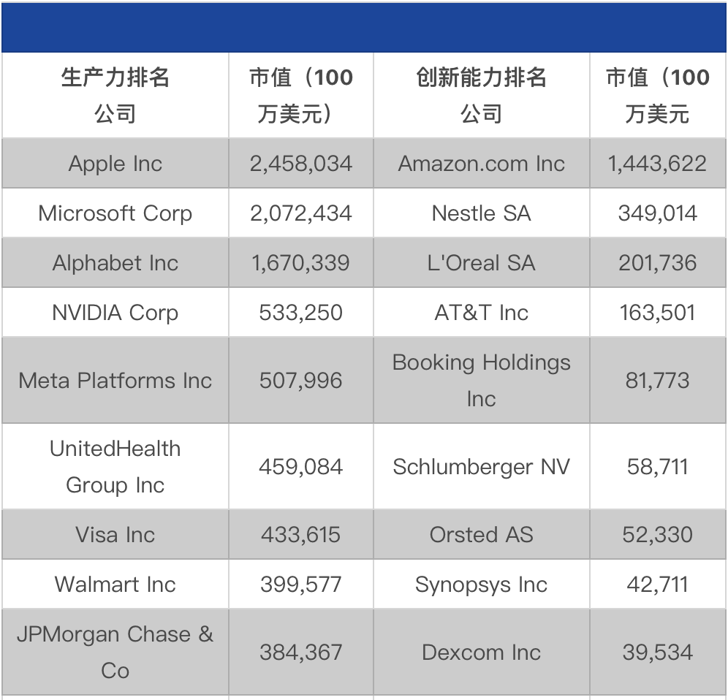Select the Walmart Inc cell
The width and height of the screenshot is (728, 700).
click(115, 585)
